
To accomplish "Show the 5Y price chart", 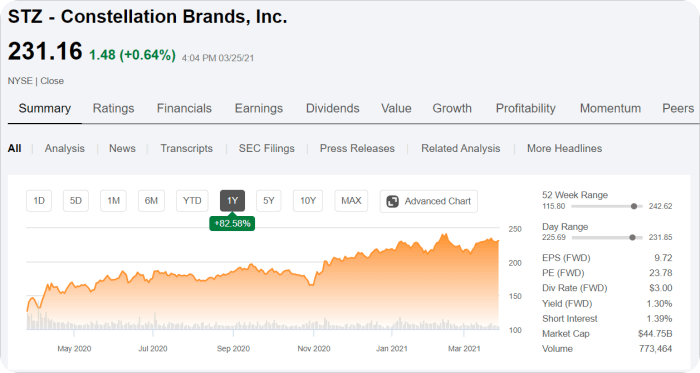I will [x=269, y=201].
